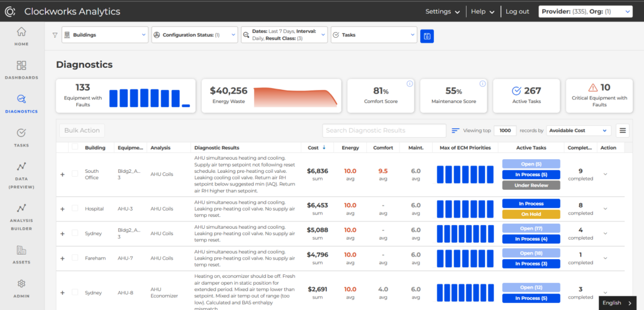The height and width of the screenshot is (310, 644).
Task: Check the Sydney Bldg2_A row checkbox
Action: [x=75, y=233]
